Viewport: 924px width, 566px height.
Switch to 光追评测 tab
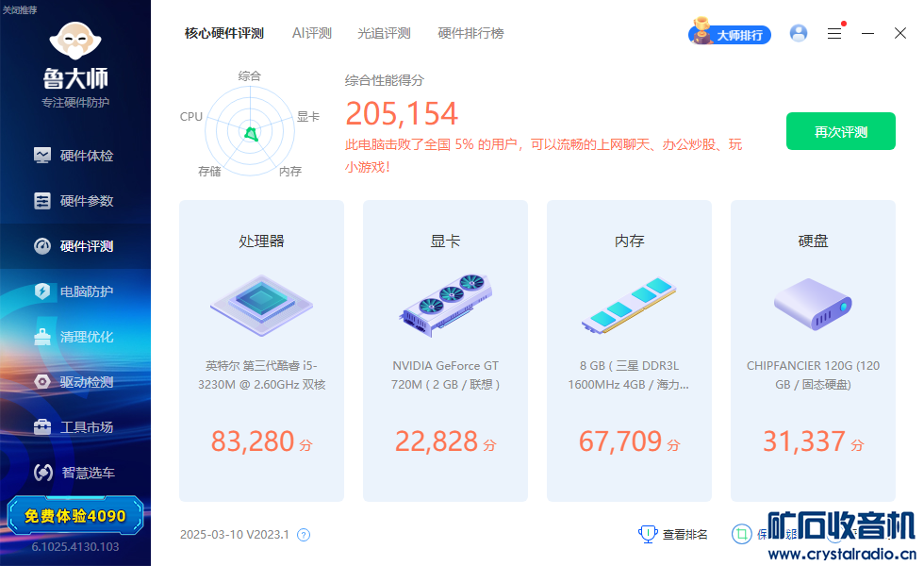[384, 33]
